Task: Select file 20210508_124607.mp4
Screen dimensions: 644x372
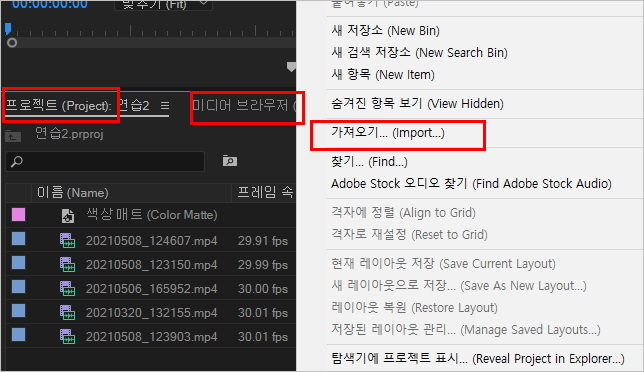Action: click(x=152, y=241)
